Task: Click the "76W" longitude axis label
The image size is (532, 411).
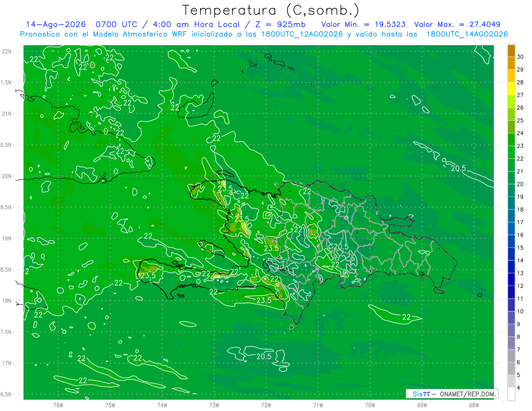Action: point(58,405)
